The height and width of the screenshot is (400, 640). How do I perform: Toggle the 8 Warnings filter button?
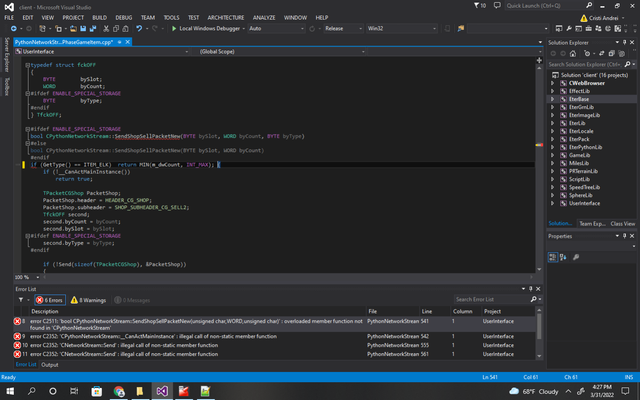point(88,300)
